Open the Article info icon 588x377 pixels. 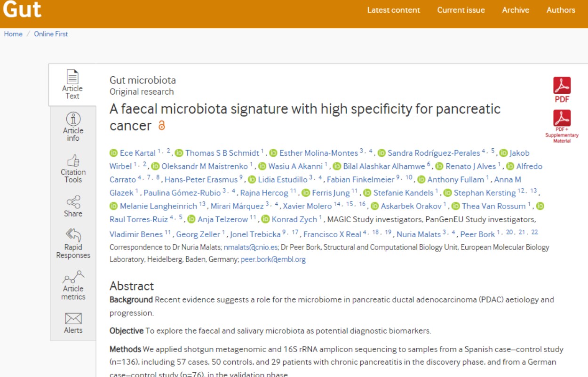click(73, 119)
